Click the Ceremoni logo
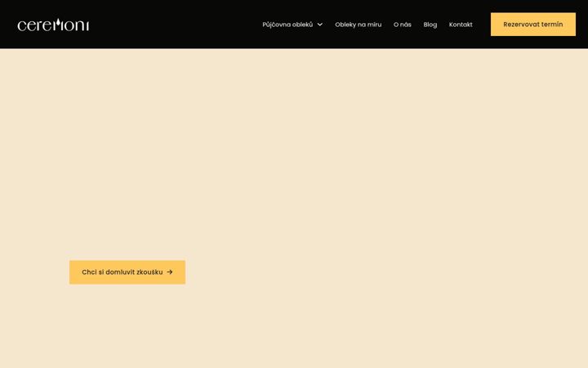The height and width of the screenshot is (368, 588). [x=53, y=25]
